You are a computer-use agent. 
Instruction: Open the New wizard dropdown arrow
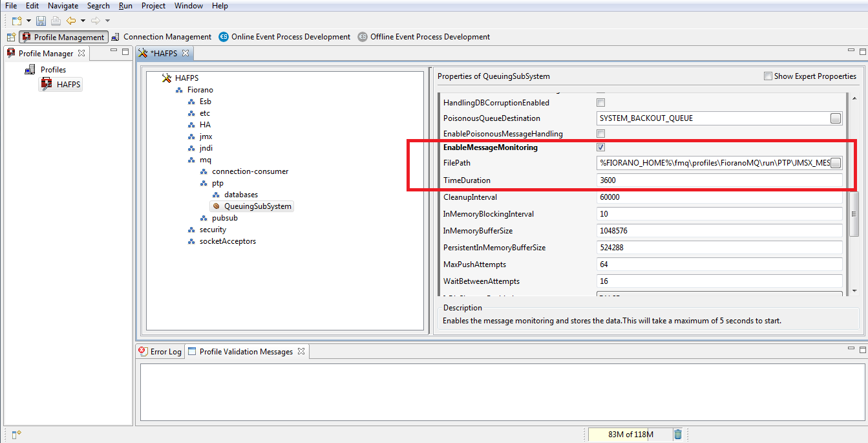pyautogui.click(x=28, y=21)
